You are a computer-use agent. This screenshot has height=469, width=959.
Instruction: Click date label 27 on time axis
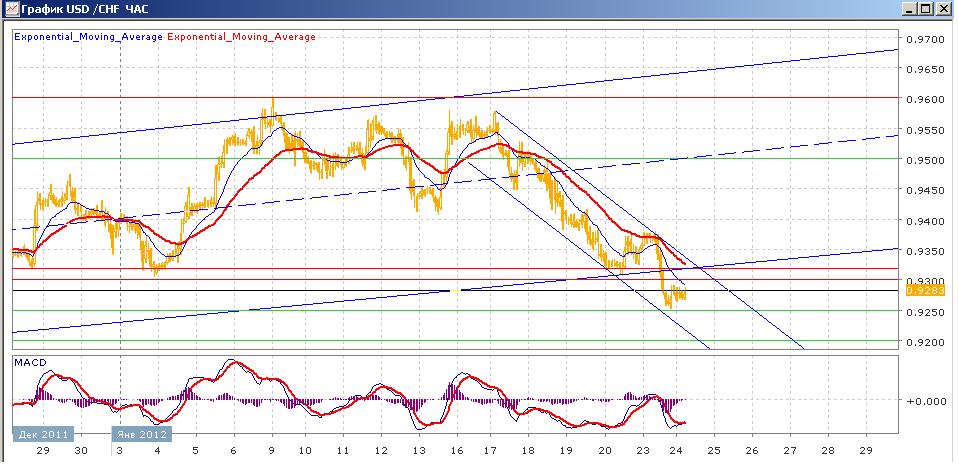click(x=790, y=450)
